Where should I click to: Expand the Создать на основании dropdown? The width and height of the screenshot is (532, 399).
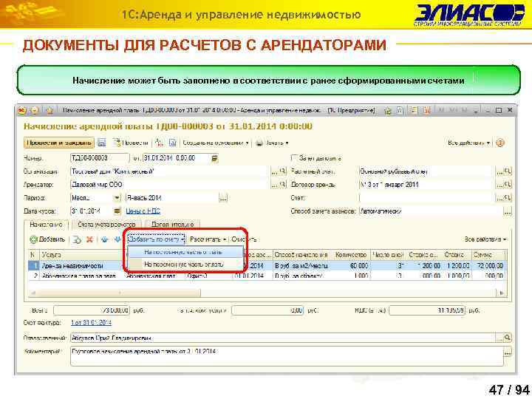click(216, 143)
